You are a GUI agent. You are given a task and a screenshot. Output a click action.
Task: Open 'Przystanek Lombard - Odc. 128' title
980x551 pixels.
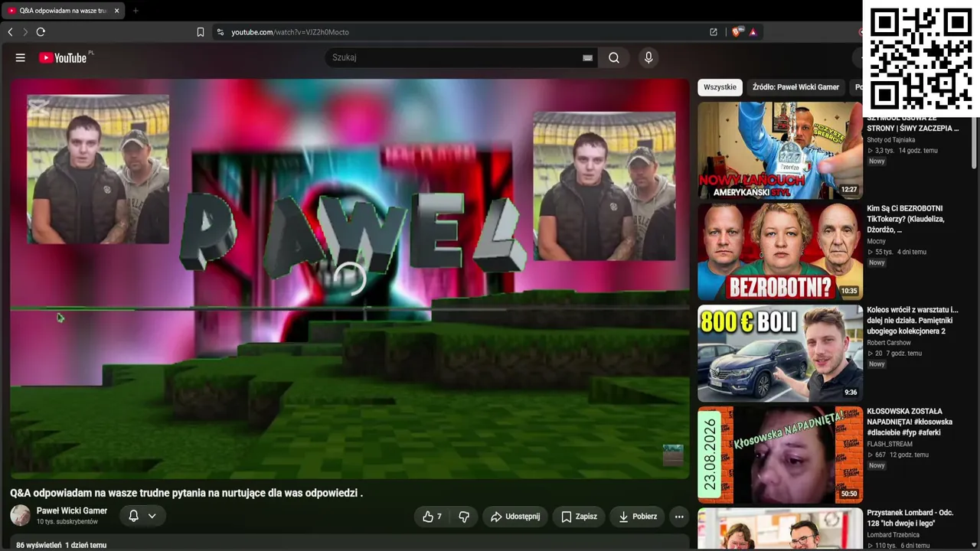point(910,518)
